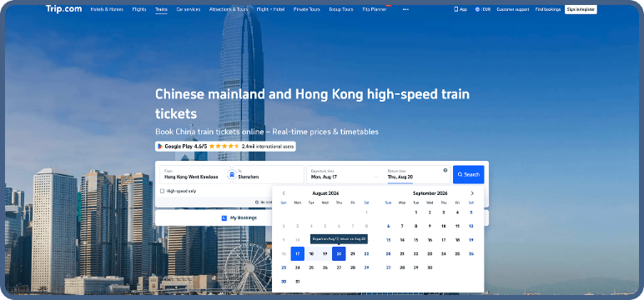
Task: Open the Departure time date field
Action: [x=341, y=174]
